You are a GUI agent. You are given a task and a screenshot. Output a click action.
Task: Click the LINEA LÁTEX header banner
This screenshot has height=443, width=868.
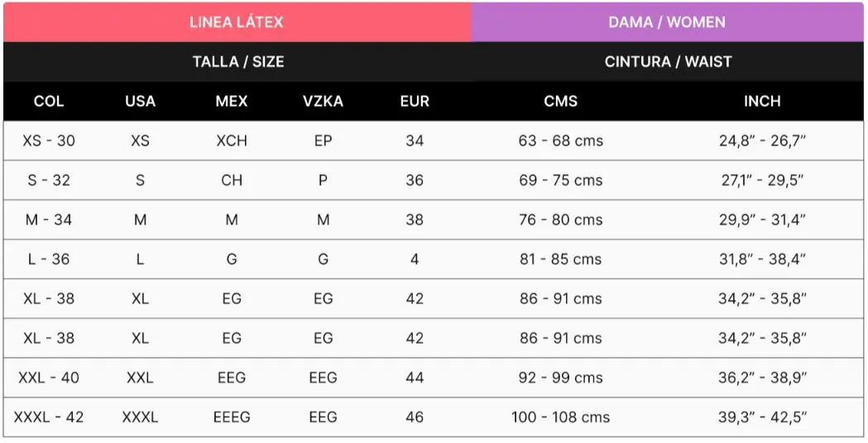237,22
